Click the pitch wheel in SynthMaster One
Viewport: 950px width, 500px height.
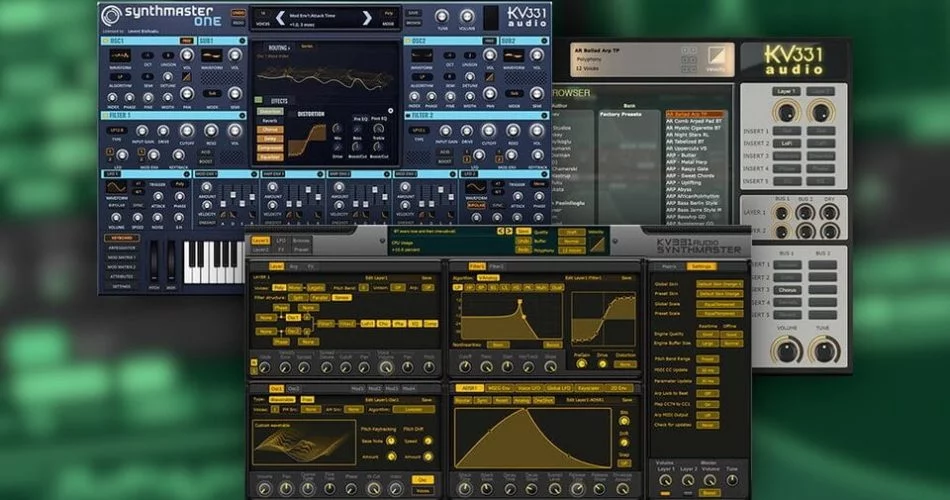154,261
